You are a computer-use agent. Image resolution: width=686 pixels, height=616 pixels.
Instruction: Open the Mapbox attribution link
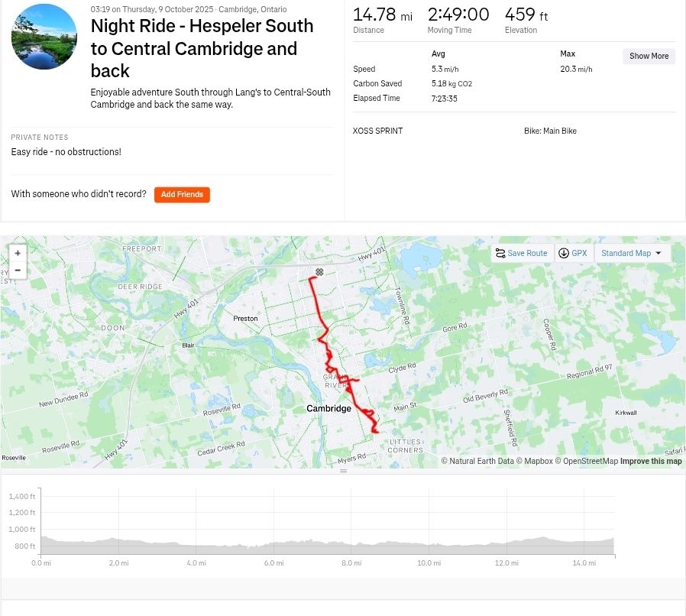tap(538, 461)
